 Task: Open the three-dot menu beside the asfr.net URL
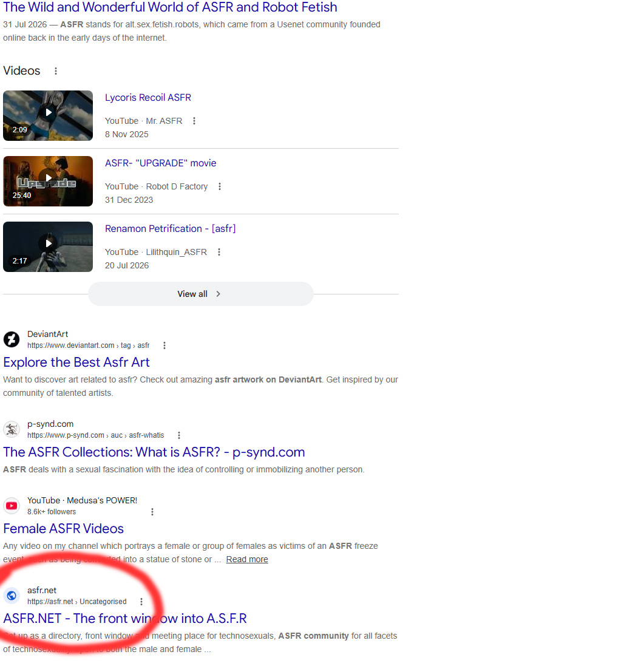141,602
